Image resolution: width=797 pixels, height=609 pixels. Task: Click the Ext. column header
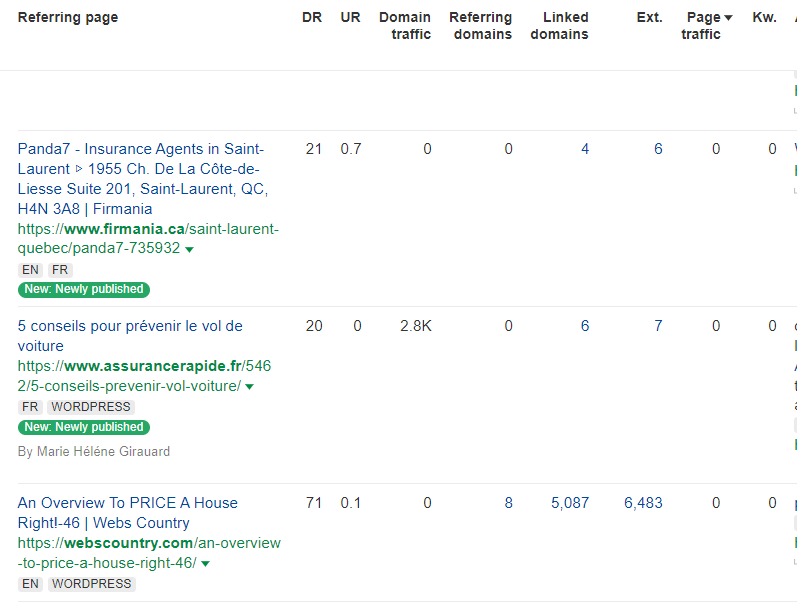pyautogui.click(x=650, y=17)
